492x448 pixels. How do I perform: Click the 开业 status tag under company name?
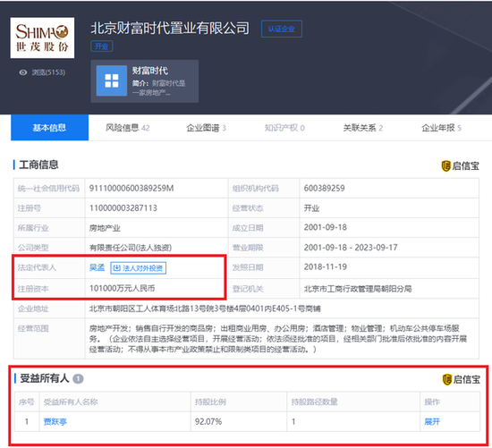click(102, 46)
